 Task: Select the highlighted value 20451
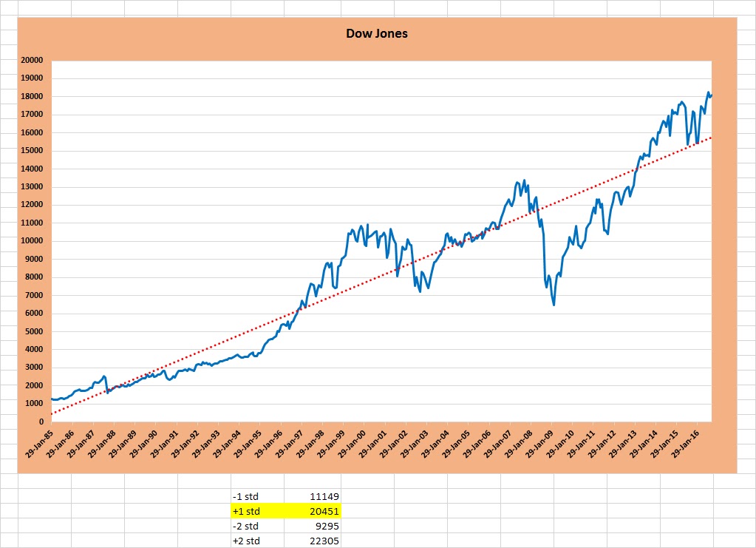[313, 511]
